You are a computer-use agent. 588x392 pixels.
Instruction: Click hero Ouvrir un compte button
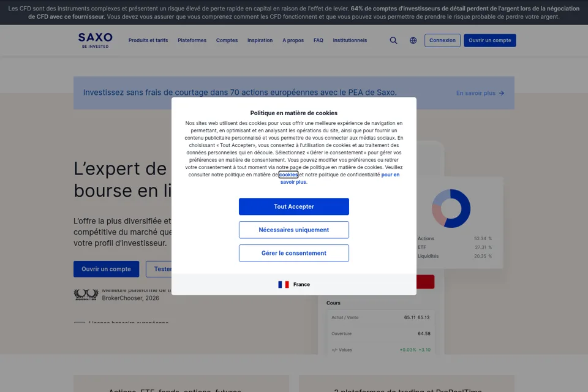point(106,269)
